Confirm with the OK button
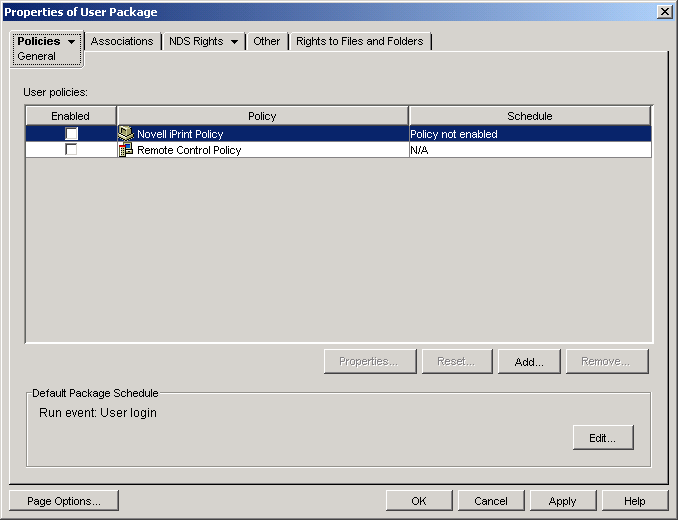This screenshot has height=520, width=678. (419, 501)
